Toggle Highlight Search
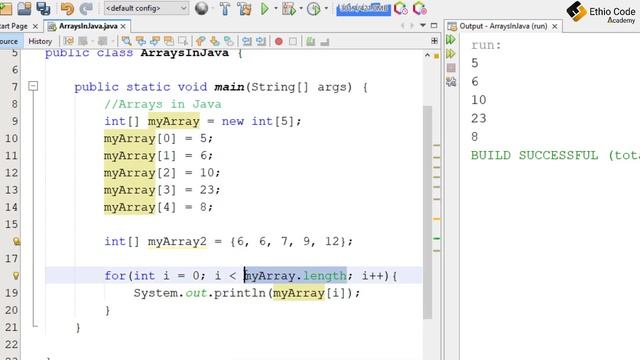640x360 pixels. click(x=169, y=41)
